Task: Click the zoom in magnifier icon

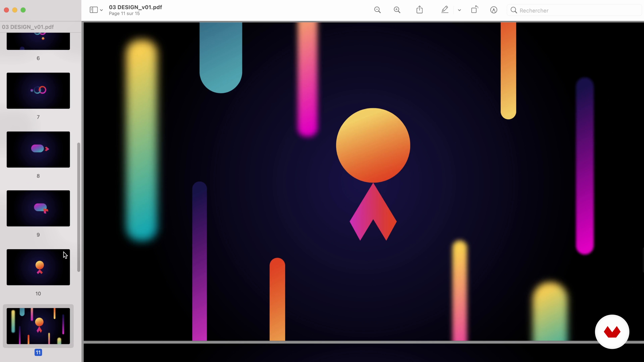Action: [x=397, y=10]
